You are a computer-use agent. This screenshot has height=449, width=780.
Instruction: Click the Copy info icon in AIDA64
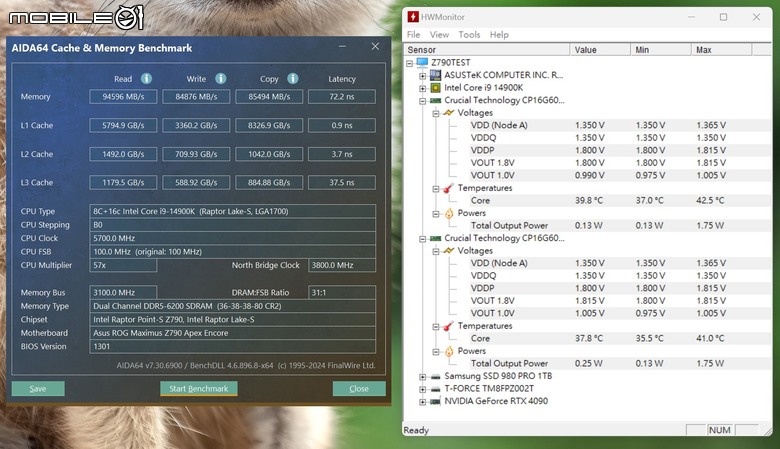[x=293, y=79]
